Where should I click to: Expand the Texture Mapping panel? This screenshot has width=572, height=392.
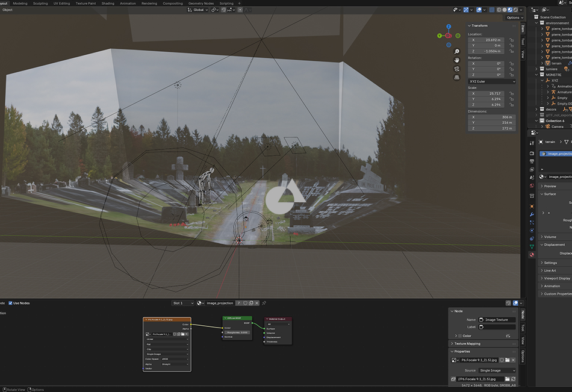click(468, 343)
